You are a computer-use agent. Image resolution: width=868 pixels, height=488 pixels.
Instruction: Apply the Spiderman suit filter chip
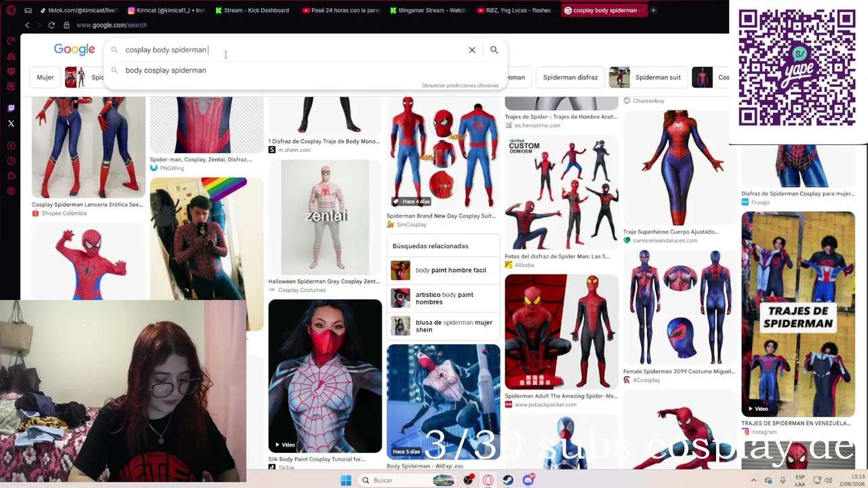pos(648,77)
